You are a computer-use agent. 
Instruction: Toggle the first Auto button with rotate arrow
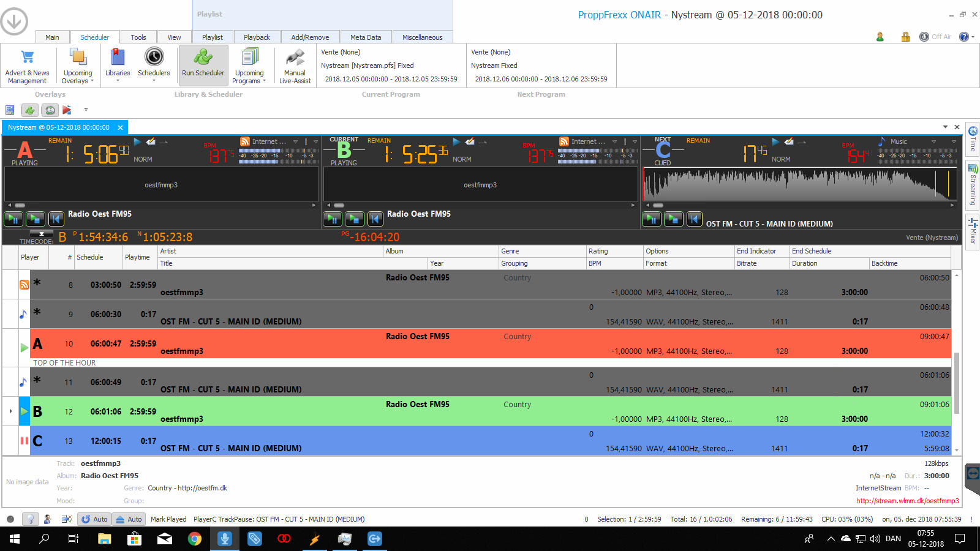tap(94, 519)
